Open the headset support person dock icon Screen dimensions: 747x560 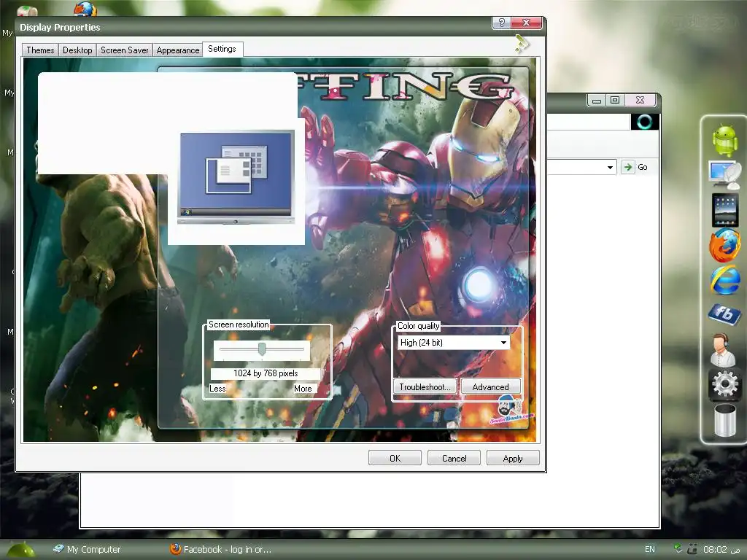pyautogui.click(x=724, y=350)
